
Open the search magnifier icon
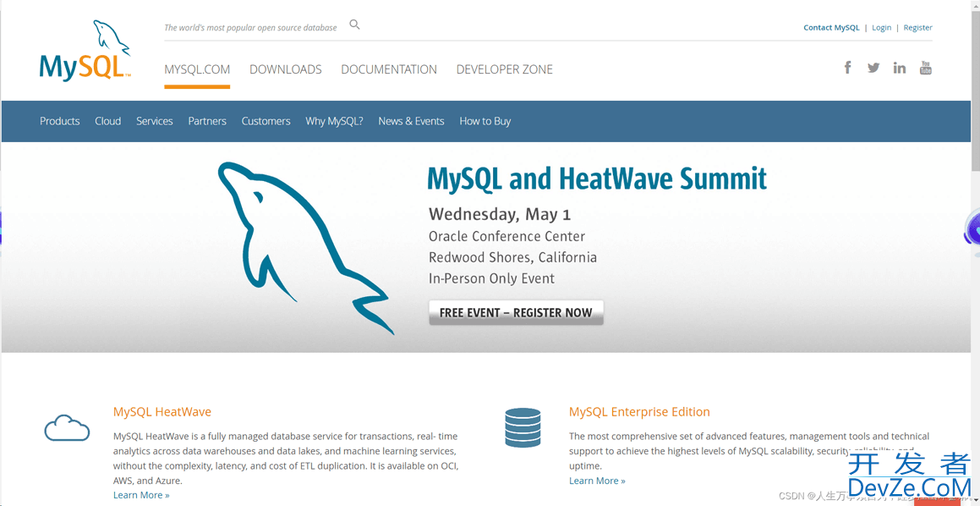pyautogui.click(x=354, y=25)
